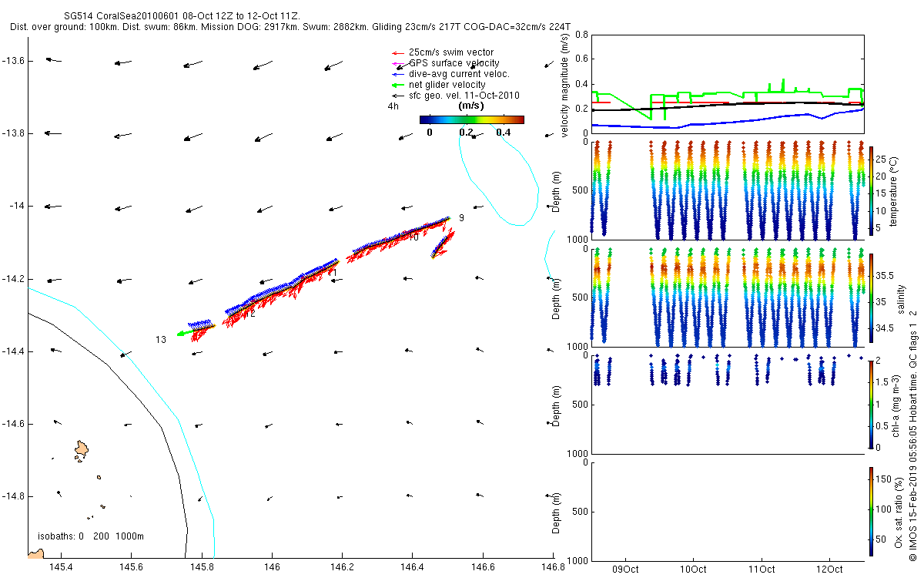The width and height of the screenshot is (924, 578).
Task: Click the velocity (m/s) horizontal colorbar
Action: click(x=471, y=119)
